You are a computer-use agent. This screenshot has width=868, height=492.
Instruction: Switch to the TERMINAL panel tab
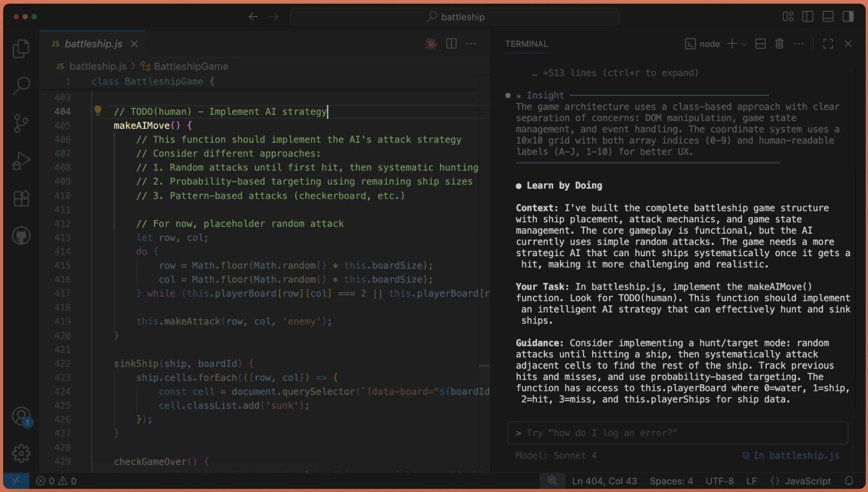click(526, 44)
